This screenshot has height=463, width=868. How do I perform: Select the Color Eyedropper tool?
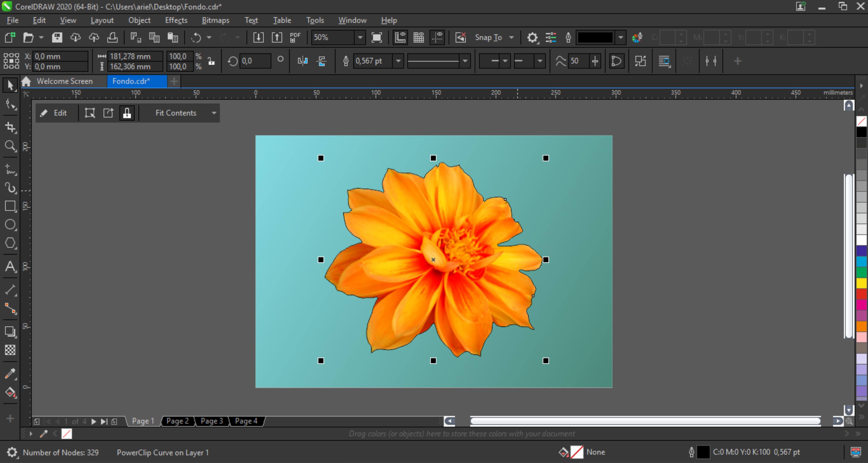pyautogui.click(x=10, y=373)
